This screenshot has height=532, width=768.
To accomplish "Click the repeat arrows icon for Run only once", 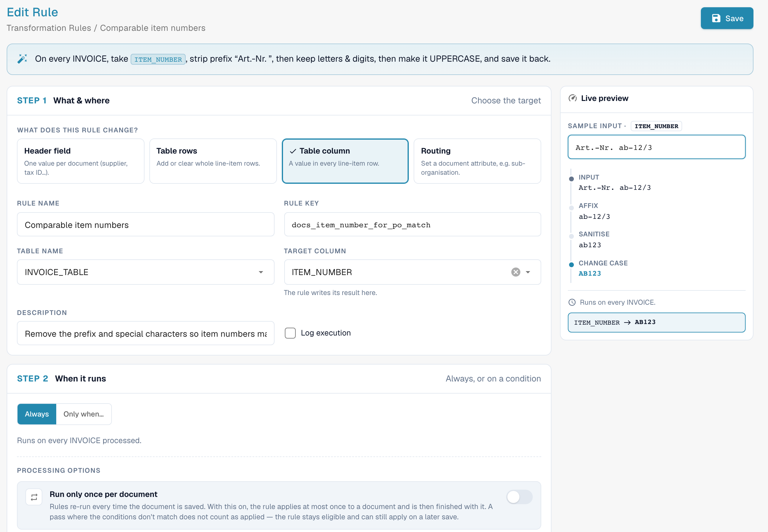I will (34, 497).
